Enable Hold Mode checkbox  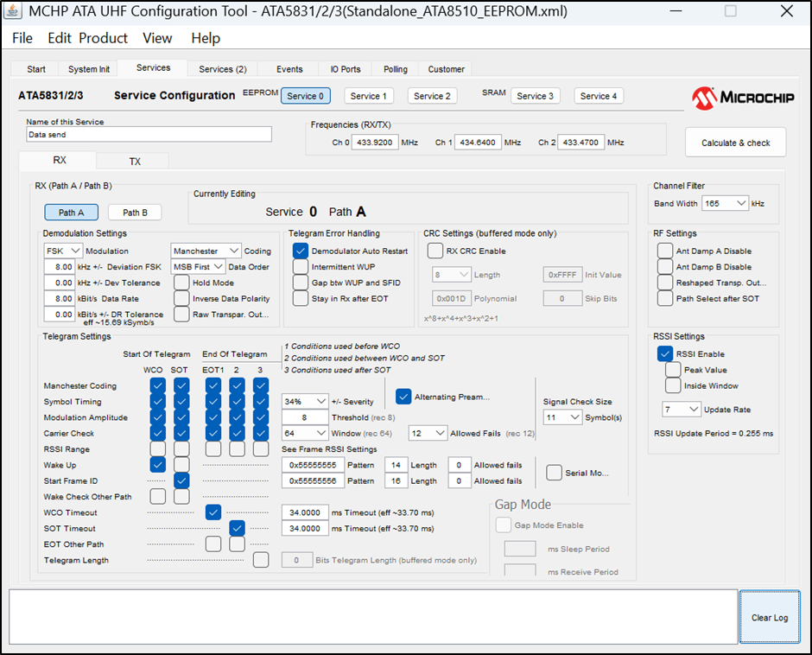pos(181,283)
